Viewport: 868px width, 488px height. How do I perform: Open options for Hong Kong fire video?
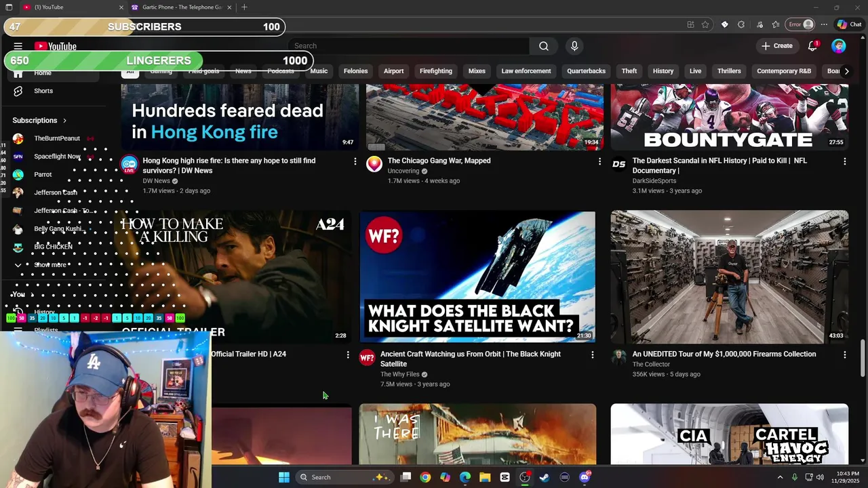point(355,161)
